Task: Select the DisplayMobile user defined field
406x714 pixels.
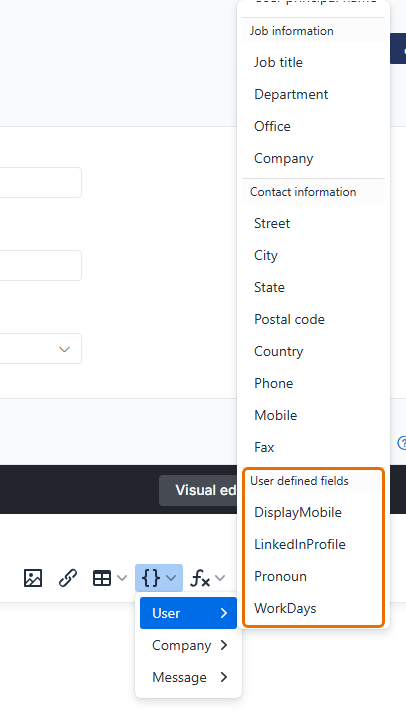Action: click(314, 512)
